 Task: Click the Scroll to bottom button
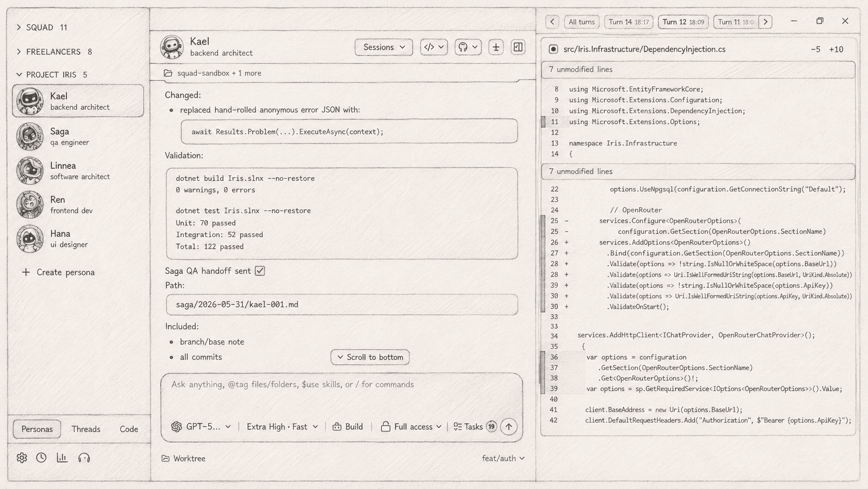(x=370, y=357)
